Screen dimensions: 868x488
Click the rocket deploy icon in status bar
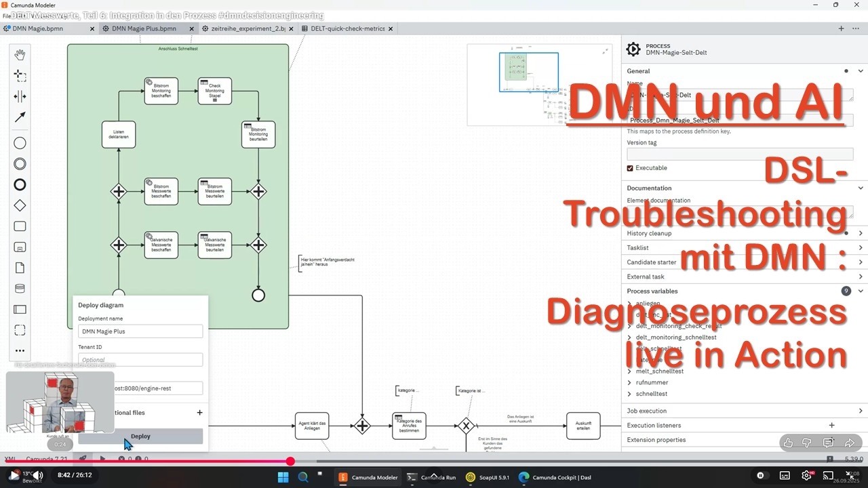pyautogui.click(x=83, y=459)
